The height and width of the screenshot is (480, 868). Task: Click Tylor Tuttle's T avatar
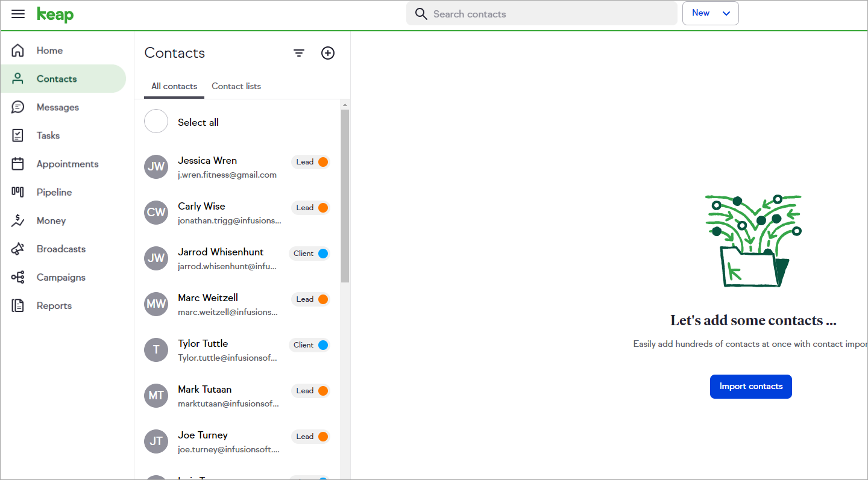[x=156, y=350]
